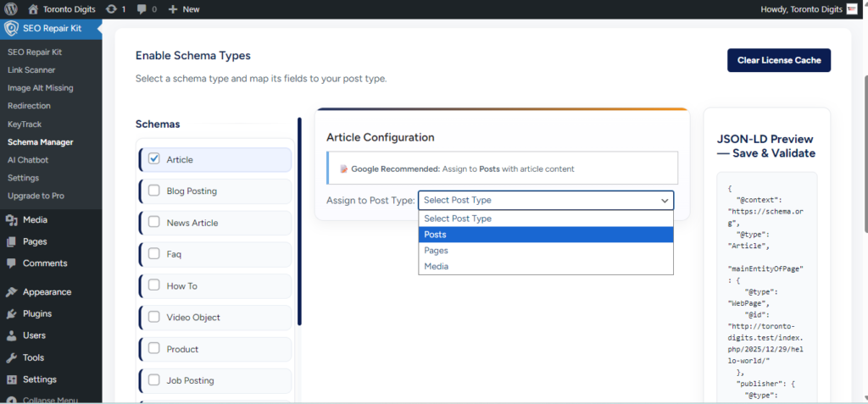The height and width of the screenshot is (404, 868).
Task: Open the Link Scanner submenu item
Action: (31, 69)
